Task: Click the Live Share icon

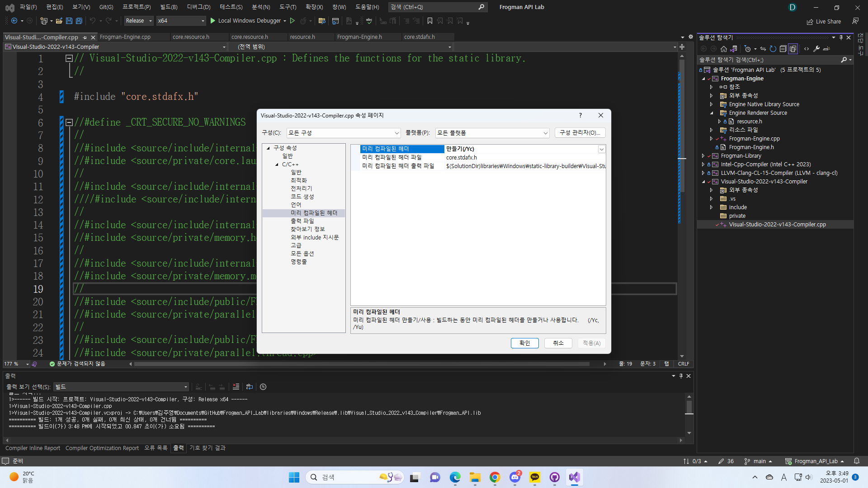Action: point(810,22)
